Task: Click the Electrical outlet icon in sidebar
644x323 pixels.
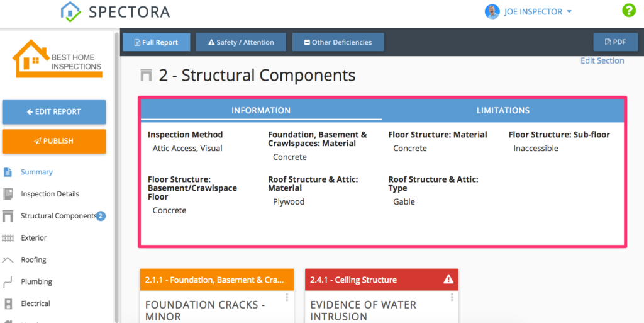Action: coord(8,303)
